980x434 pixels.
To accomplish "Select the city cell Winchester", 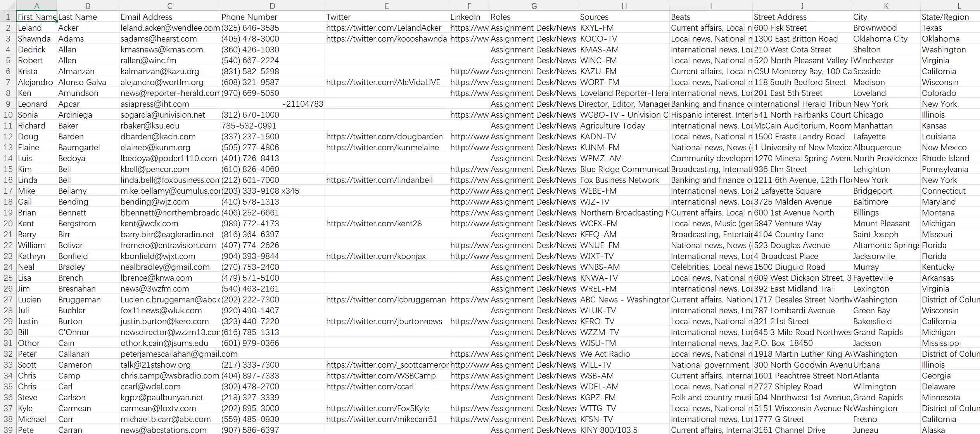I will [x=886, y=61].
